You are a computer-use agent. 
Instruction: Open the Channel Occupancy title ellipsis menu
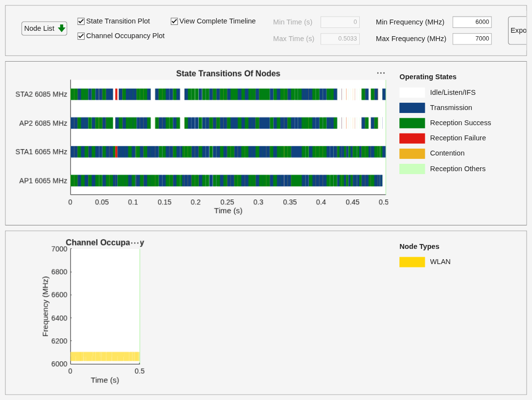point(135,243)
